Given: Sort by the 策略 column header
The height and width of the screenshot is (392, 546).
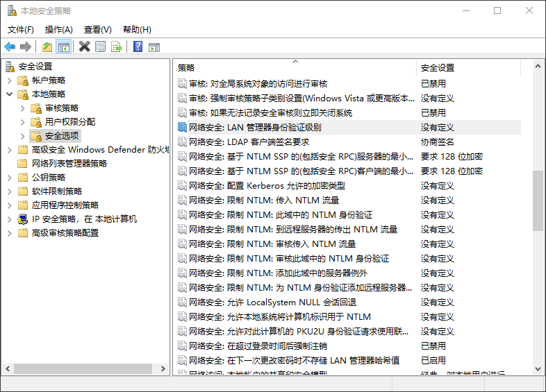Looking at the screenshot, I should click(295, 67).
